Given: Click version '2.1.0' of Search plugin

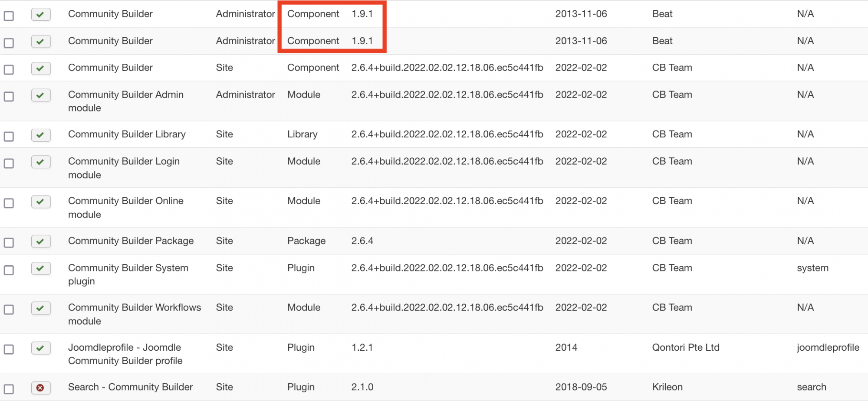Looking at the screenshot, I should click(x=362, y=387).
